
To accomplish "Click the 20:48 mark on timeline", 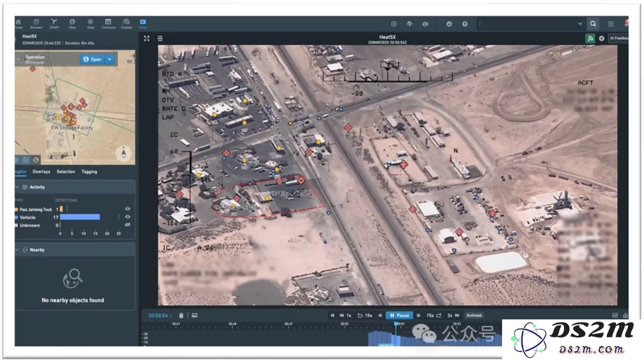I will (x=232, y=324).
